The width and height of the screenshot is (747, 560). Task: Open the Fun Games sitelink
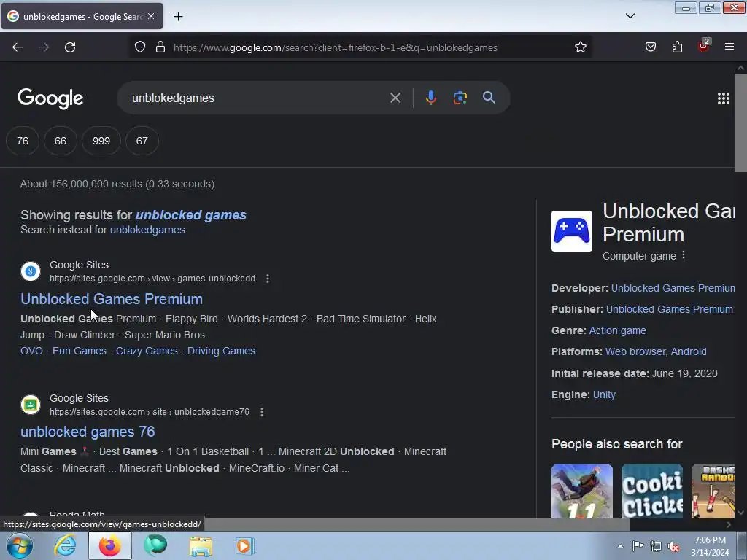pos(79,351)
